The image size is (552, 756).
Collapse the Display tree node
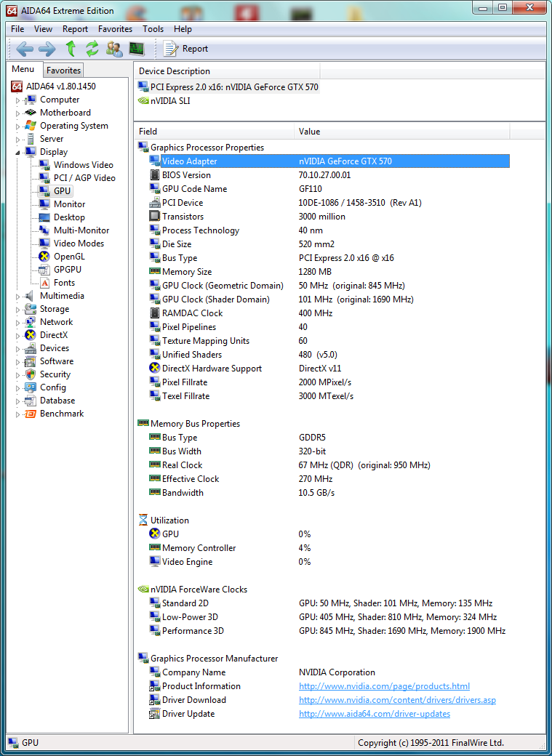click(18, 153)
